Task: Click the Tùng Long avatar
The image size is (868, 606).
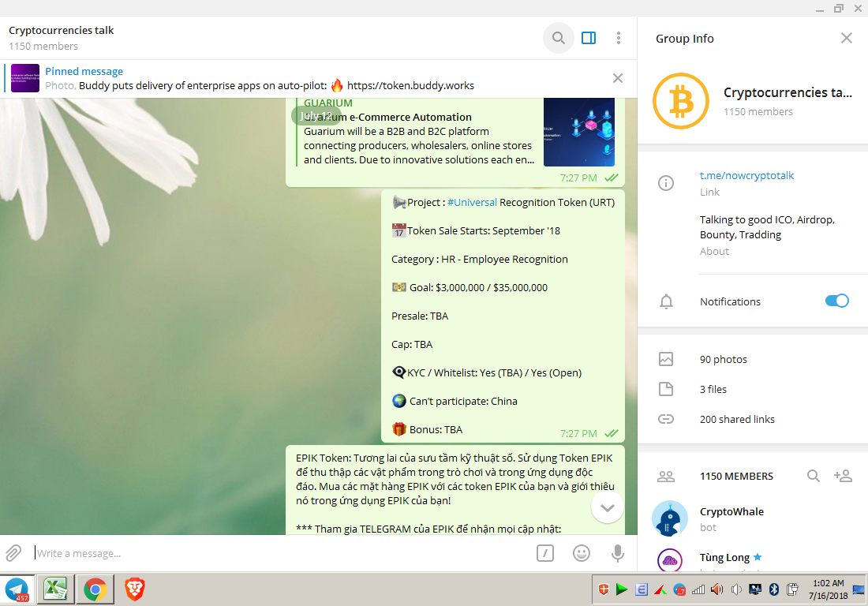Action: [670, 560]
